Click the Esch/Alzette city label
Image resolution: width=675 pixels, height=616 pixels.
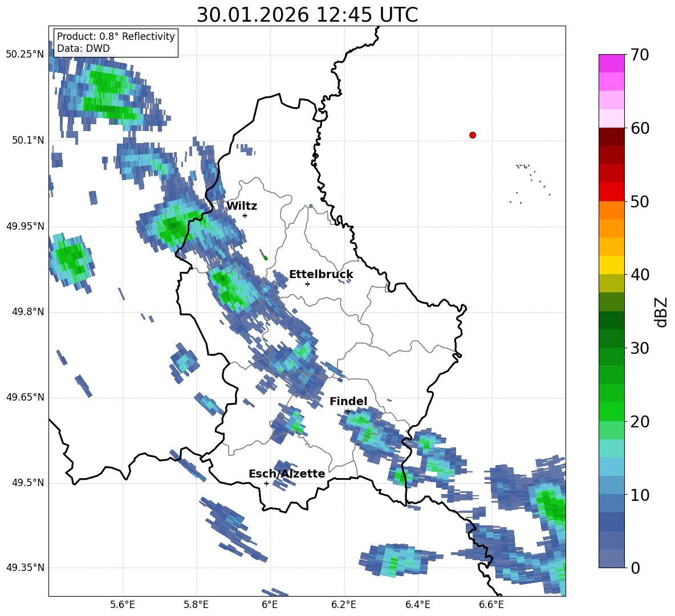click(287, 474)
